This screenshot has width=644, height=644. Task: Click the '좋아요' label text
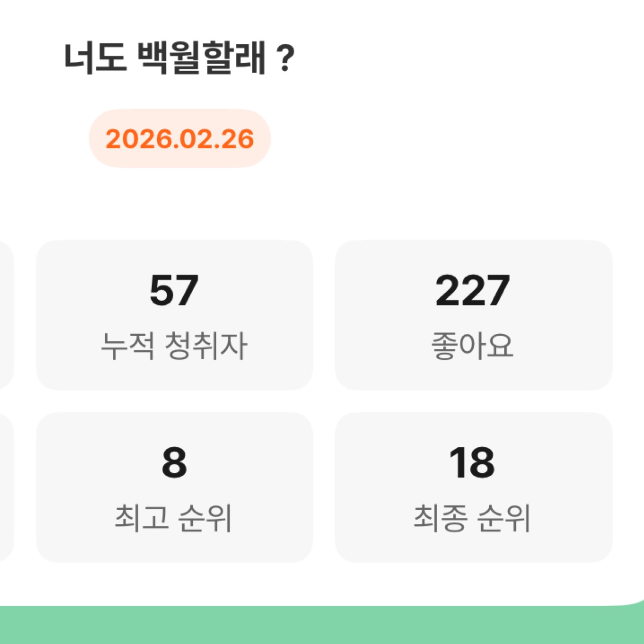pyautogui.click(x=472, y=346)
